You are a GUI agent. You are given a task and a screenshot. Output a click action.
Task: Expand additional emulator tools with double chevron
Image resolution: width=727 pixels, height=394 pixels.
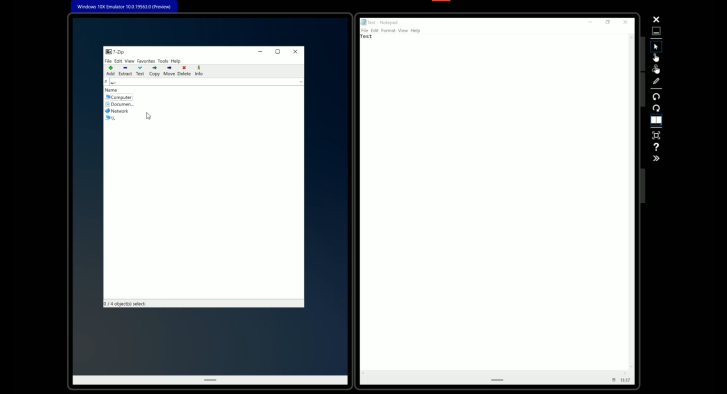click(656, 159)
